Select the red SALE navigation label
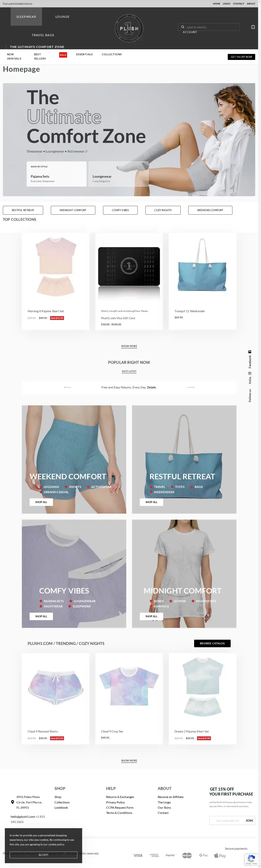Image resolution: width=261 pixels, height=868 pixels. point(63,55)
